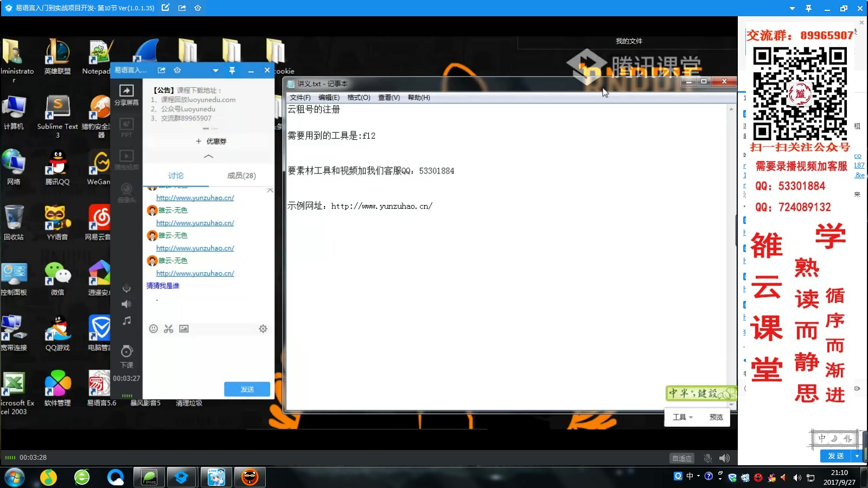This screenshot has width=868, height=488.
Task: Click the music note icon in sidebar
Action: click(x=126, y=321)
